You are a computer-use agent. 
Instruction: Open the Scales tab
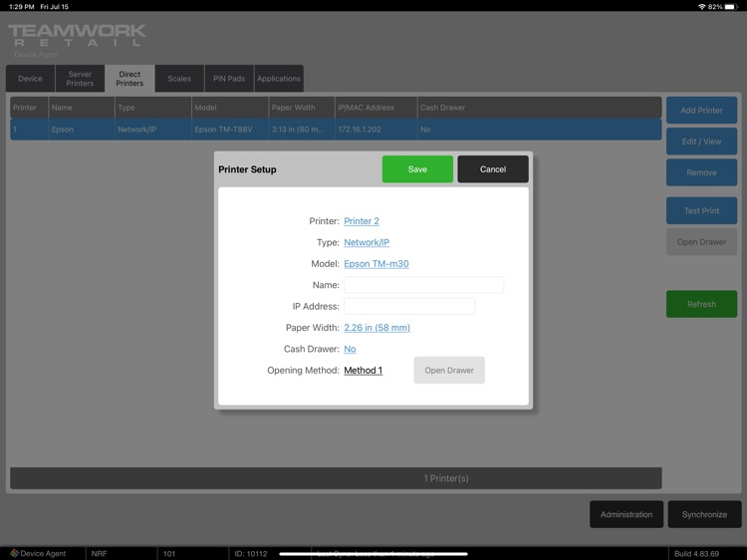[x=179, y=79]
